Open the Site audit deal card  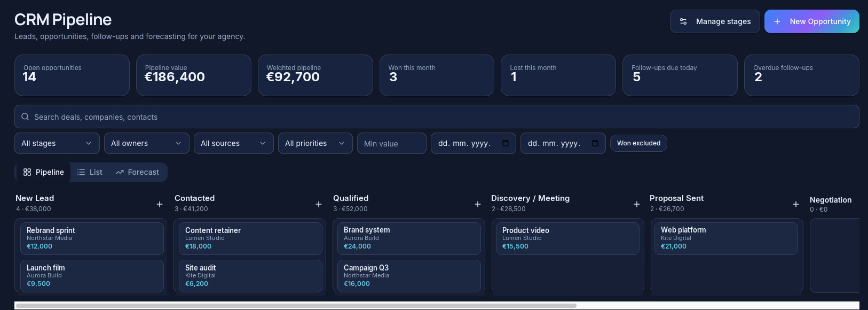[x=250, y=276]
